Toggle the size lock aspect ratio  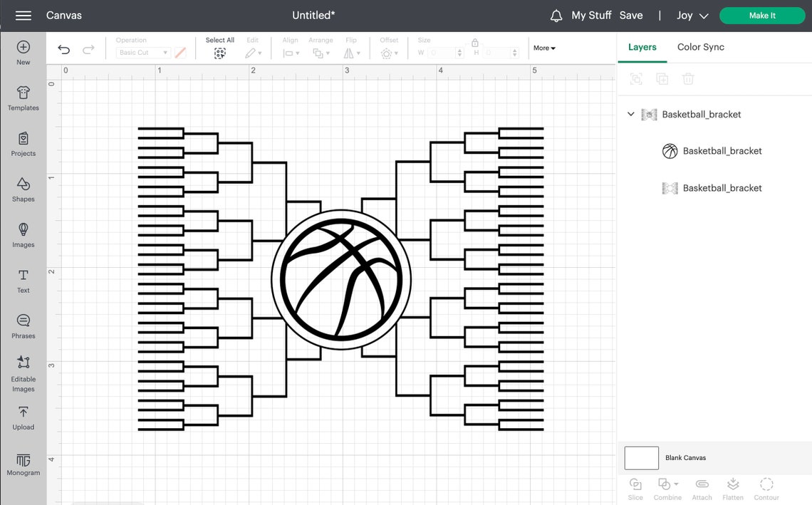[x=475, y=43]
